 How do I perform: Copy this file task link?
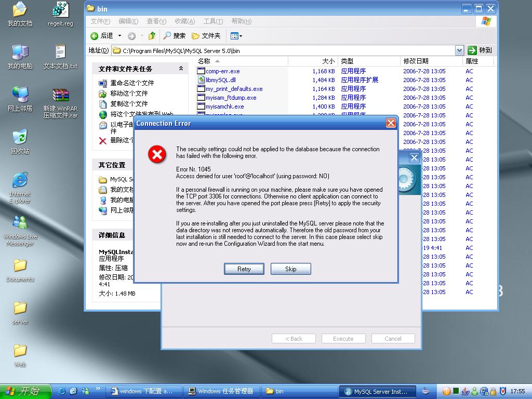click(x=129, y=104)
